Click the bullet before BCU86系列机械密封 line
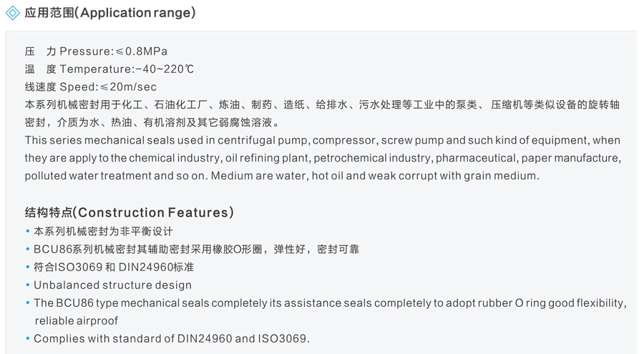644x354 pixels. point(27,250)
